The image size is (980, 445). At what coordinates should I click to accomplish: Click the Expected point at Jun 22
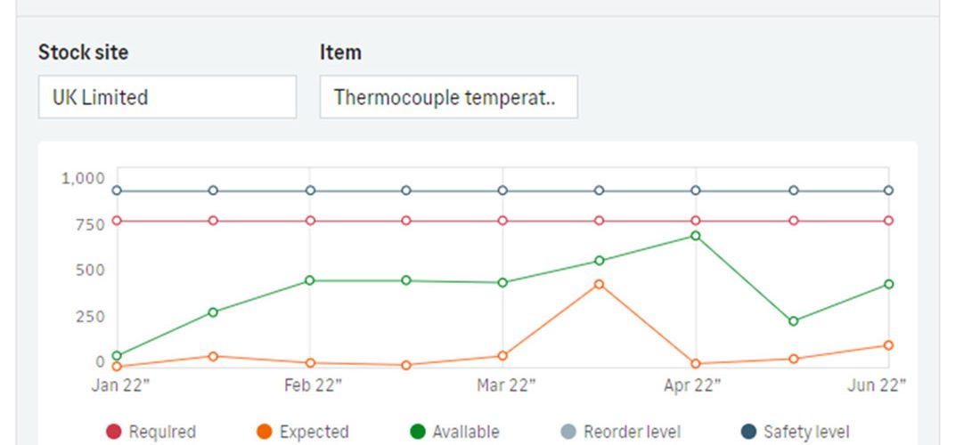click(x=888, y=345)
